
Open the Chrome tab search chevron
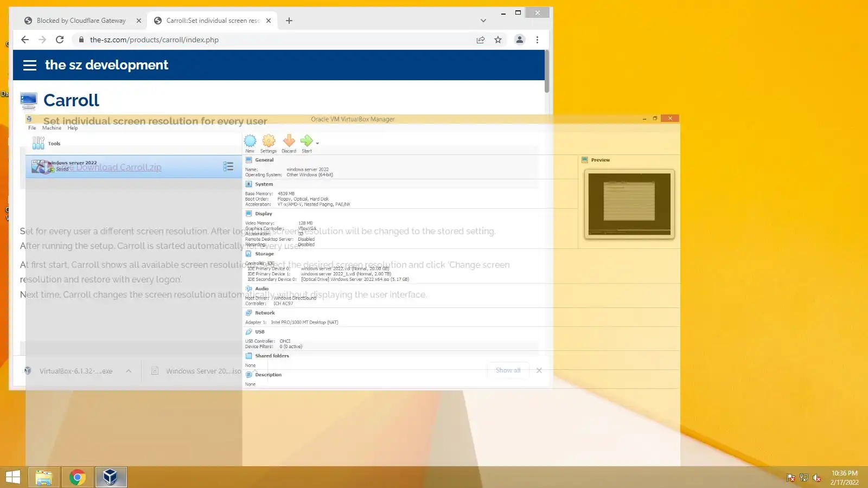coord(483,21)
